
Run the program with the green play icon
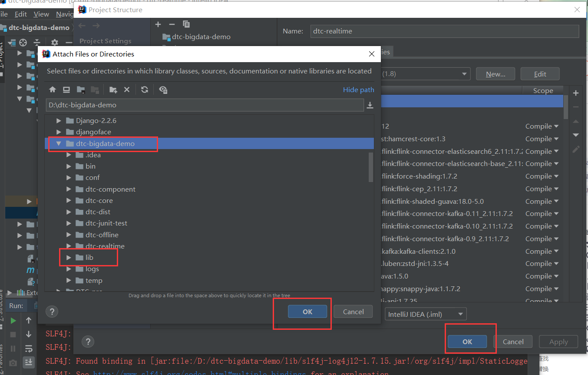[x=13, y=320]
